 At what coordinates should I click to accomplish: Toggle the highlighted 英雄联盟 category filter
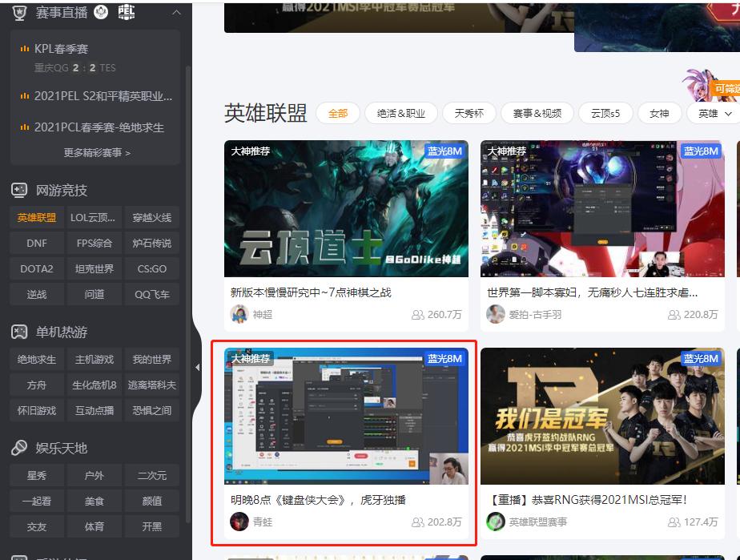(35, 217)
